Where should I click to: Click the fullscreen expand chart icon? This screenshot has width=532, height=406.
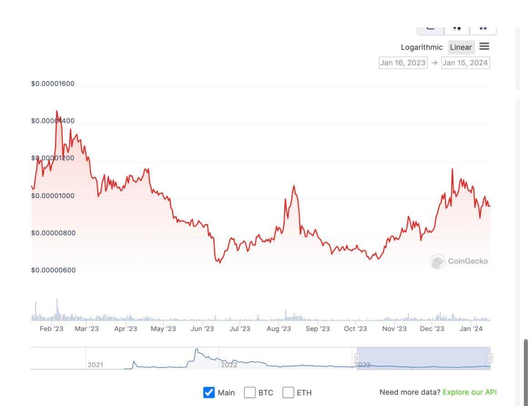(x=483, y=27)
